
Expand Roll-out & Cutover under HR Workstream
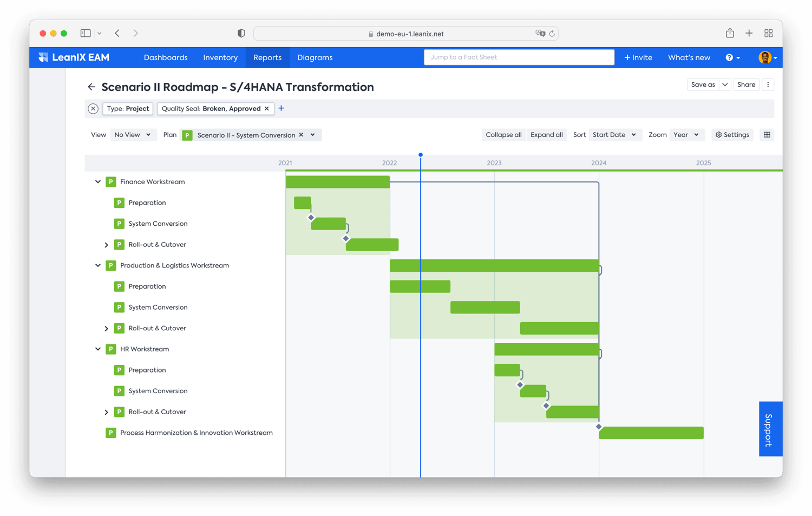[x=107, y=412]
